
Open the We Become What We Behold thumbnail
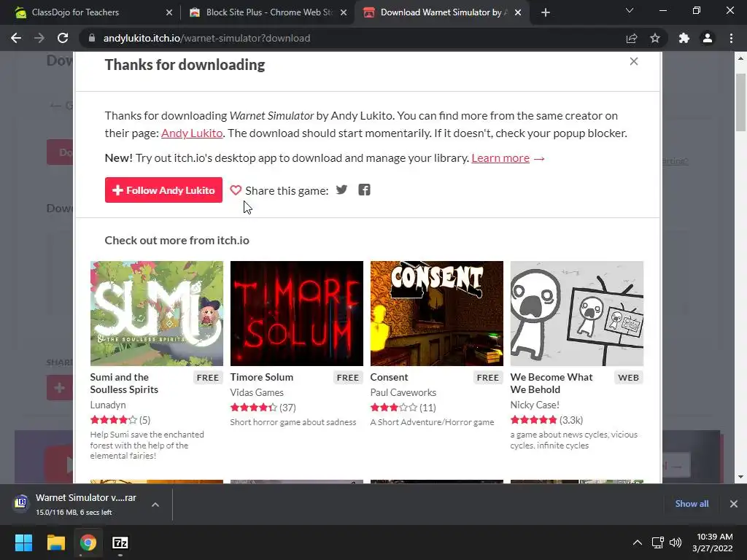(577, 314)
